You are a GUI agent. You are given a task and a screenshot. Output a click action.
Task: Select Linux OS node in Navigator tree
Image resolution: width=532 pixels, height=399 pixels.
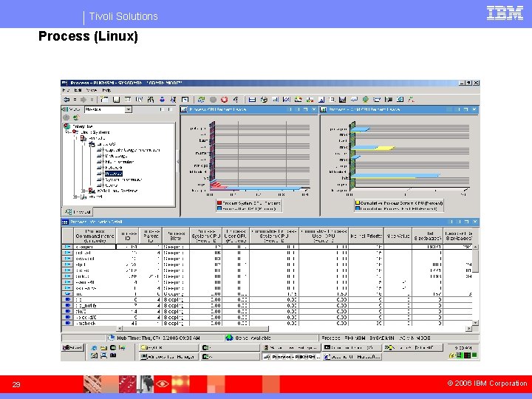click(x=106, y=144)
